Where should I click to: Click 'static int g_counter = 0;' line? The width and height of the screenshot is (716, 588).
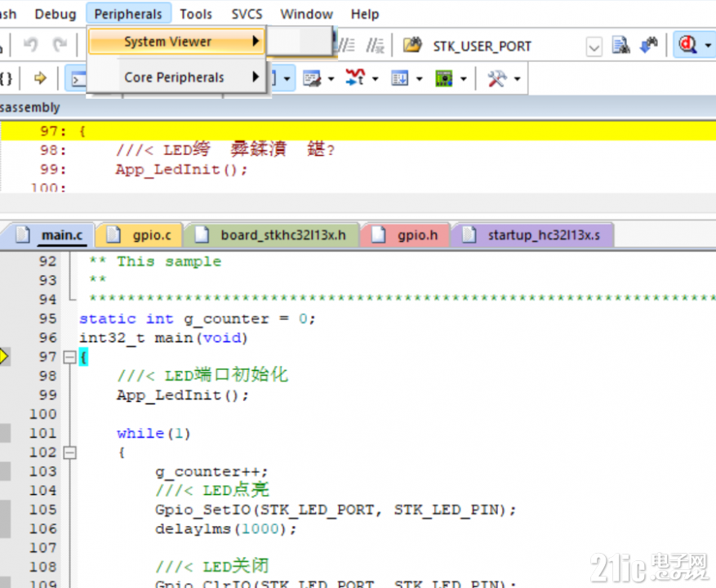pos(198,318)
